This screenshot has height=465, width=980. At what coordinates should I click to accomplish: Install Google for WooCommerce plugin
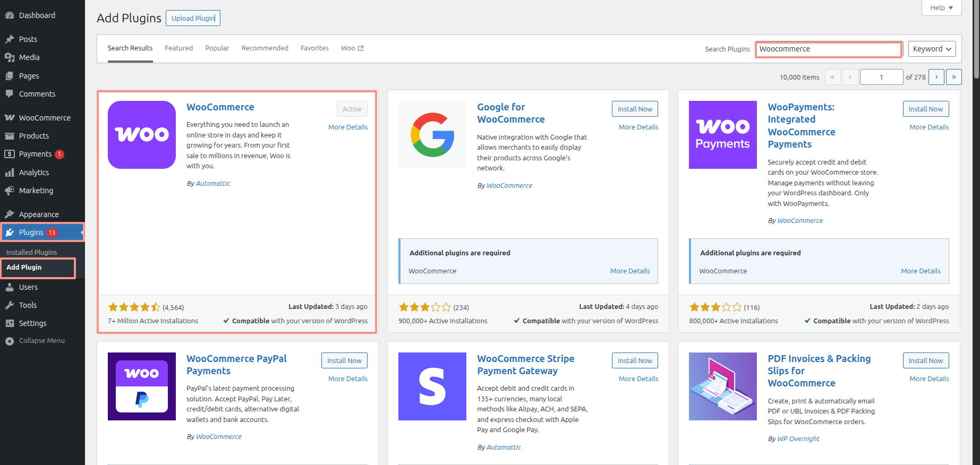[x=635, y=109]
